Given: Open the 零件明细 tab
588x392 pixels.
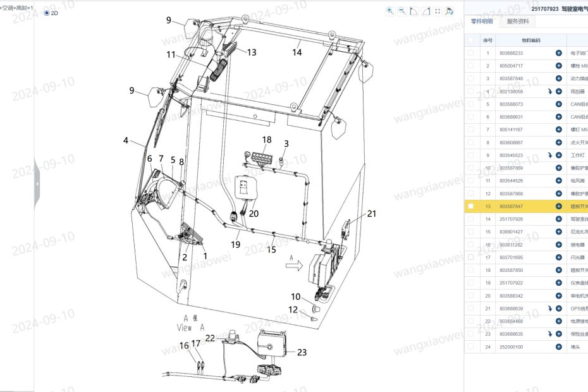Looking at the screenshot, I should coord(482,21).
